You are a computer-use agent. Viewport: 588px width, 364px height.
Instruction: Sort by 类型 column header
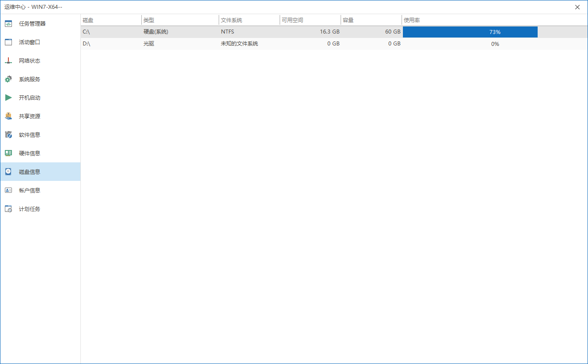pos(180,20)
